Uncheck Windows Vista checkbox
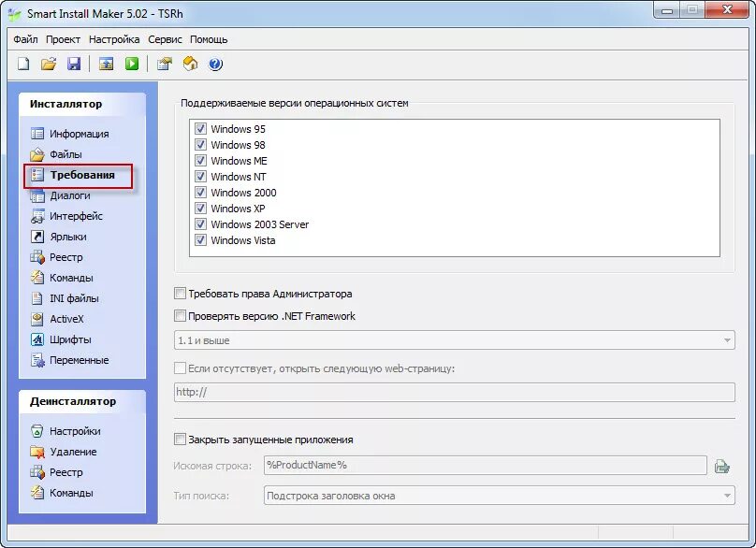Viewport: 756px width, 548px height. point(200,240)
